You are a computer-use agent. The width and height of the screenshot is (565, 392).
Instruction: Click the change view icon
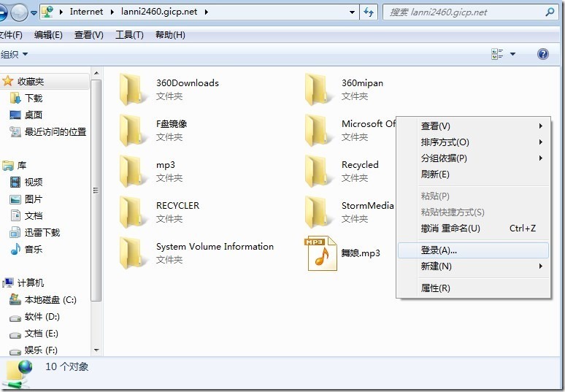coord(497,54)
